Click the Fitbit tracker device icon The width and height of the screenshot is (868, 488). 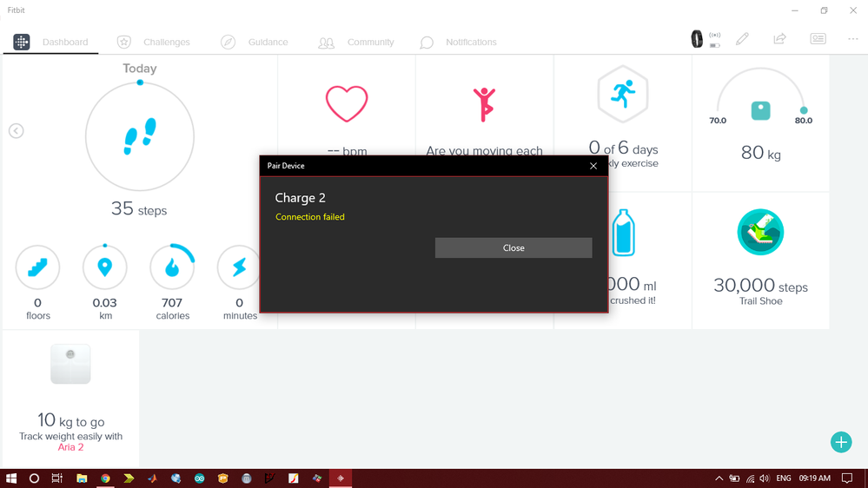[x=697, y=39]
